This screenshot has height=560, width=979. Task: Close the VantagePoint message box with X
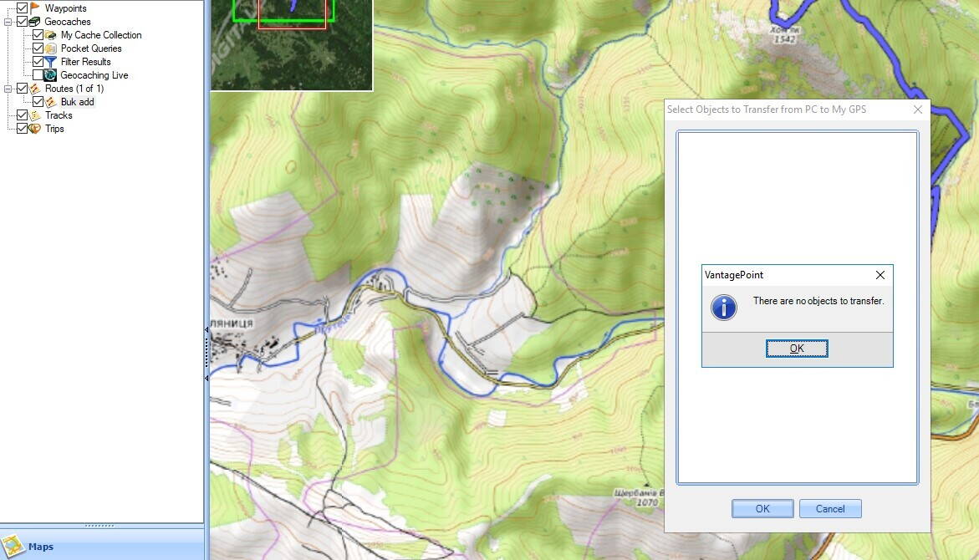coord(880,275)
